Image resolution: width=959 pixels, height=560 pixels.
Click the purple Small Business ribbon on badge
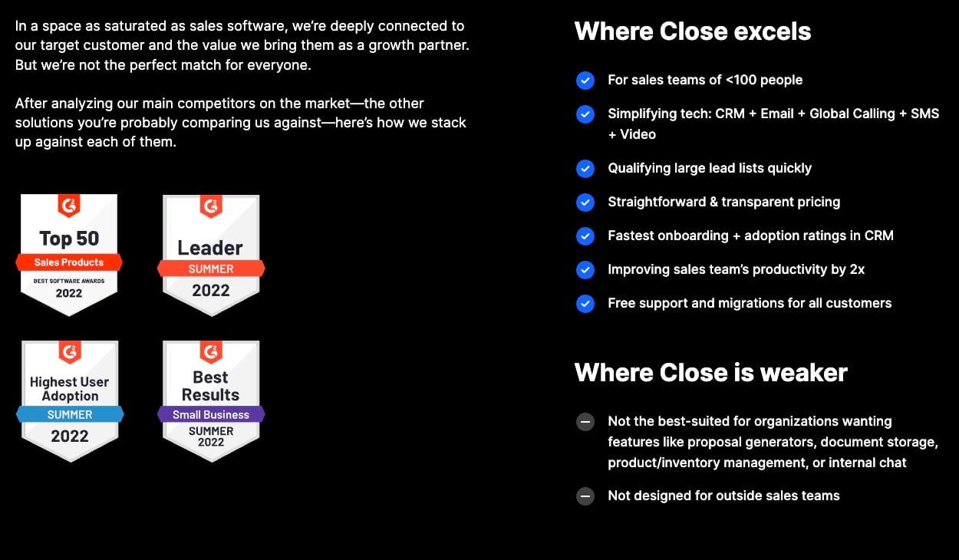point(211,414)
